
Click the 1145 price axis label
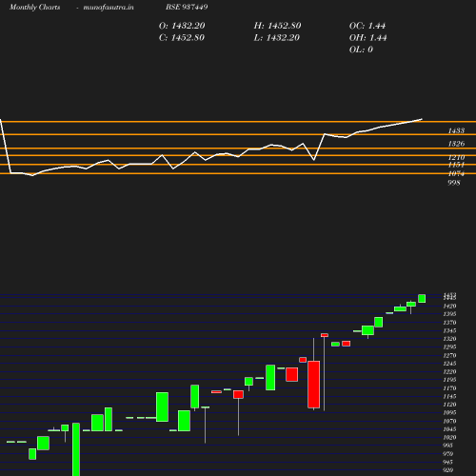pyautogui.click(x=449, y=397)
